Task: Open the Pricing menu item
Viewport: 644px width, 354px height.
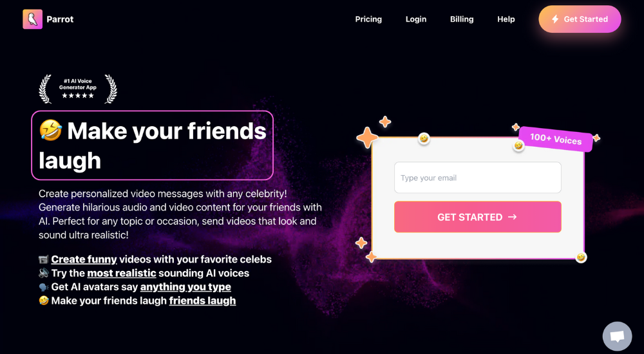Action: tap(368, 19)
